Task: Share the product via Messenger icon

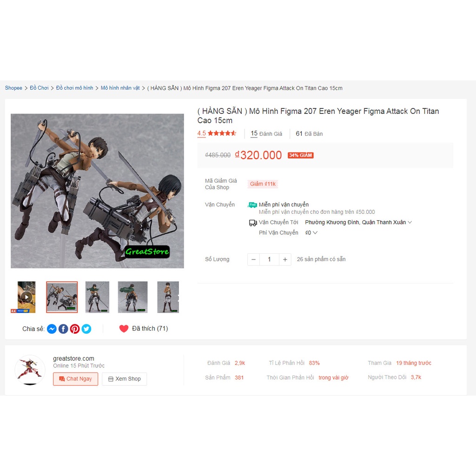Action: (52, 329)
